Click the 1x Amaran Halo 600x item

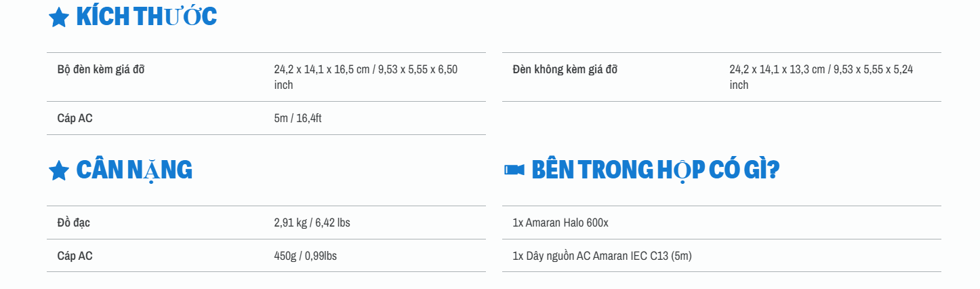pos(560,223)
